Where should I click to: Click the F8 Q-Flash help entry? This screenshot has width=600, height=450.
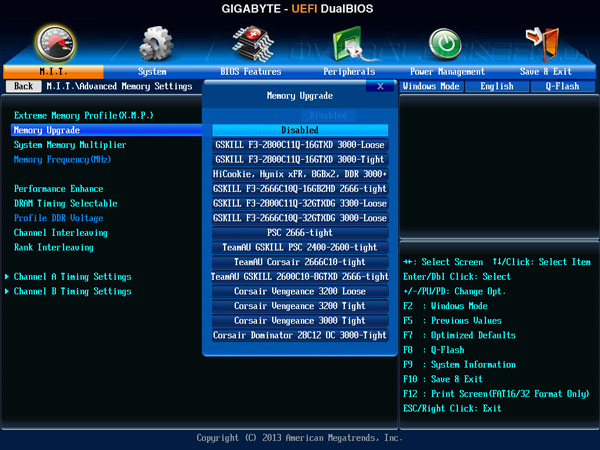[434, 350]
